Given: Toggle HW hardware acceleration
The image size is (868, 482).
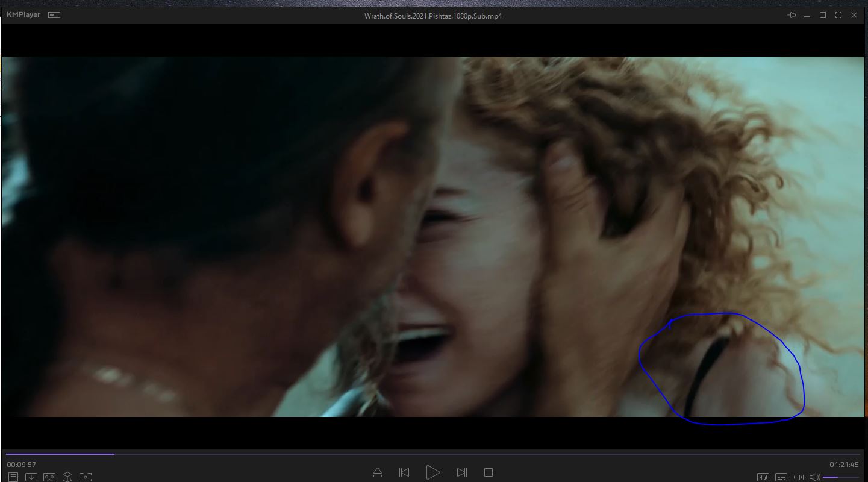Looking at the screenshot, I should coord(763,477).
